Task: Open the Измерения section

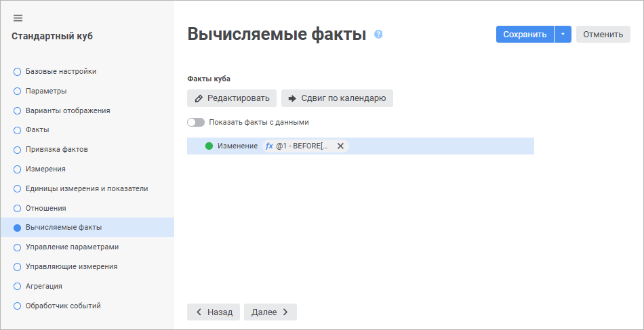Action: click(x=45, y=169)
